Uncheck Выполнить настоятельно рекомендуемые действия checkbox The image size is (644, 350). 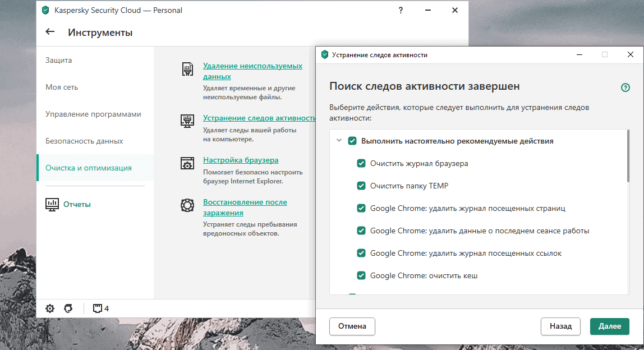pyautogui.click(x=352, y=141)
